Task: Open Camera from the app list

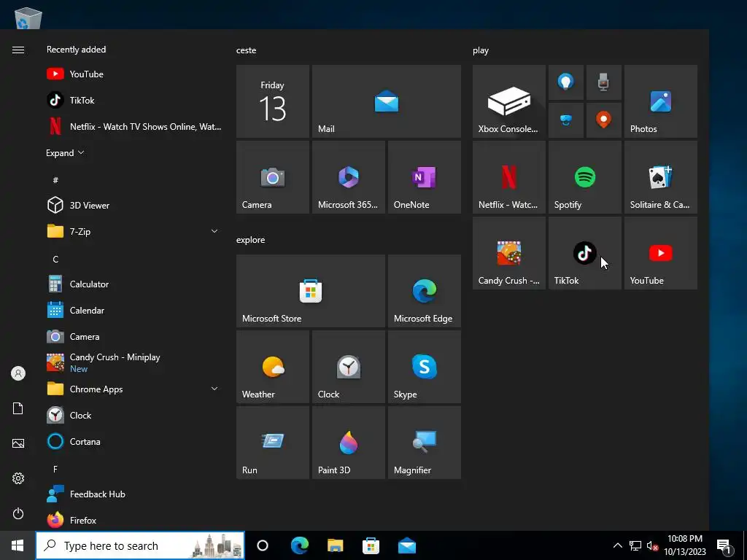Action: tap(133, 336)
